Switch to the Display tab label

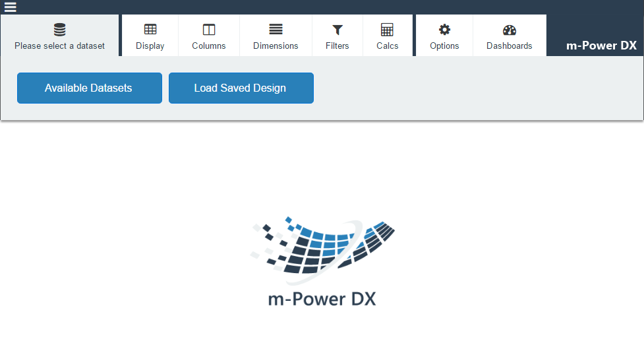150,46
